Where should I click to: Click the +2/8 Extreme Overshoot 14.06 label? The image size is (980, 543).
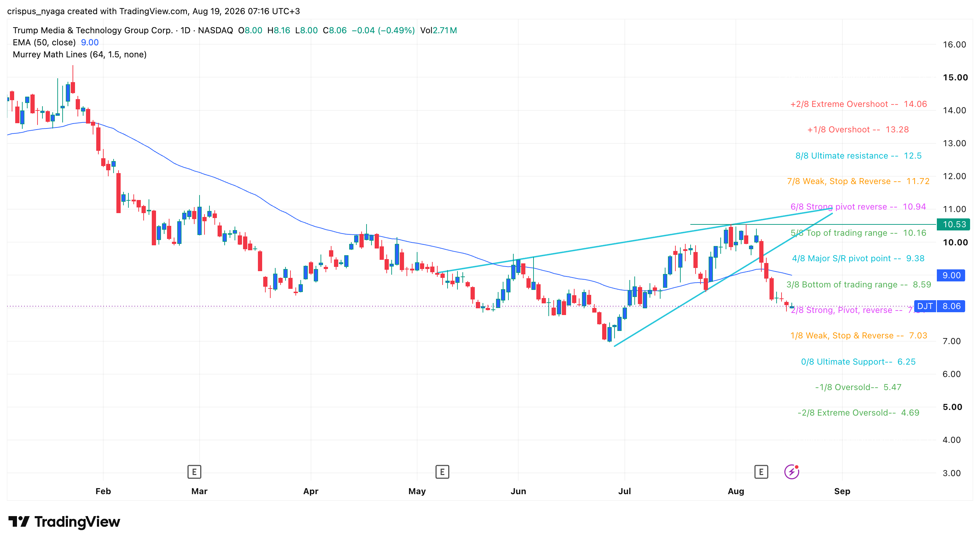coord(858,104)
